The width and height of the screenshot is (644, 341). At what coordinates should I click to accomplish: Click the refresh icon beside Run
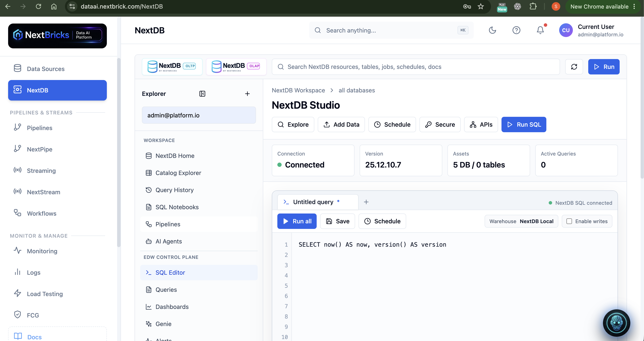tap(574, 67)
